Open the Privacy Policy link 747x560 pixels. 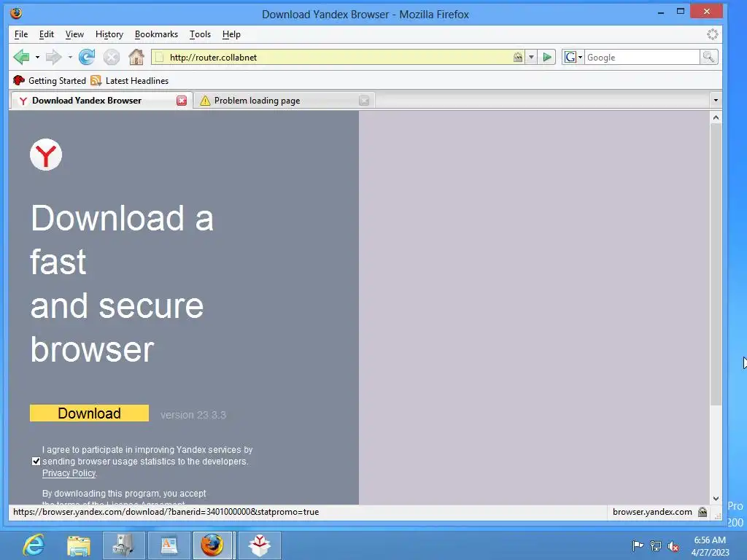[x=69, y=472]
